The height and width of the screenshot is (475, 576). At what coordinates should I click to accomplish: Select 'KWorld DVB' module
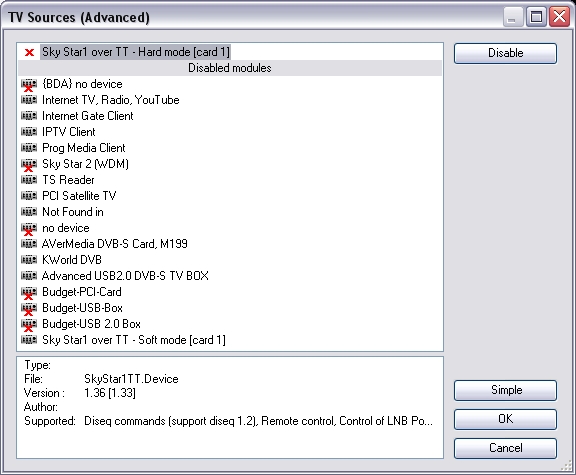(x=72, y=260)
